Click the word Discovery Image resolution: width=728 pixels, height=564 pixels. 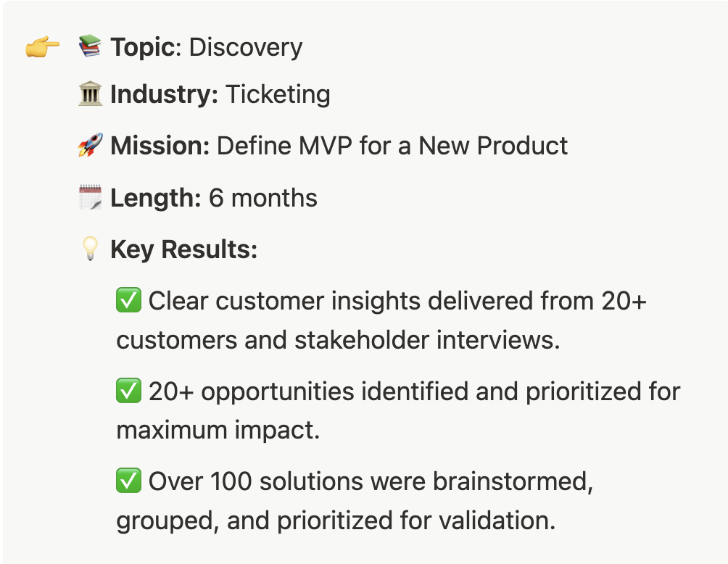[246, 47]
